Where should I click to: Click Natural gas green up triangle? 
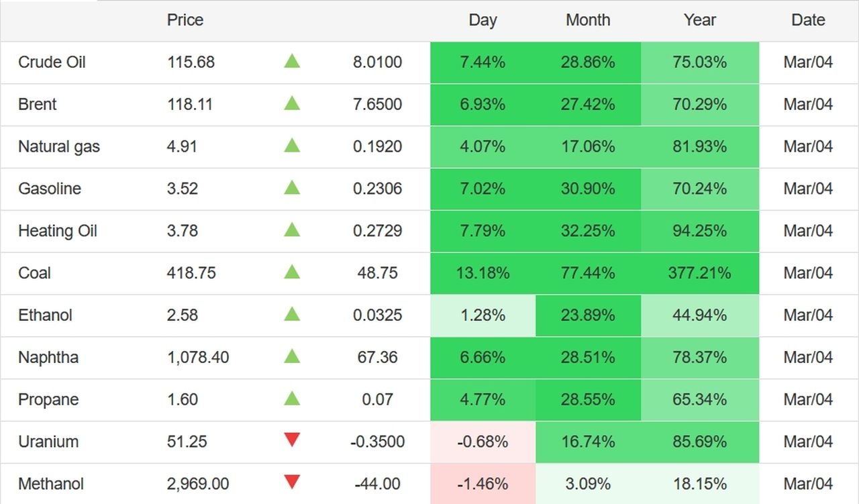(x=292, y=146)
